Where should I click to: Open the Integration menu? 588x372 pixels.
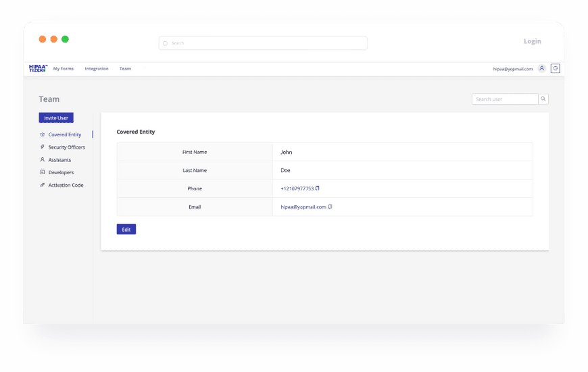[97, 69]
